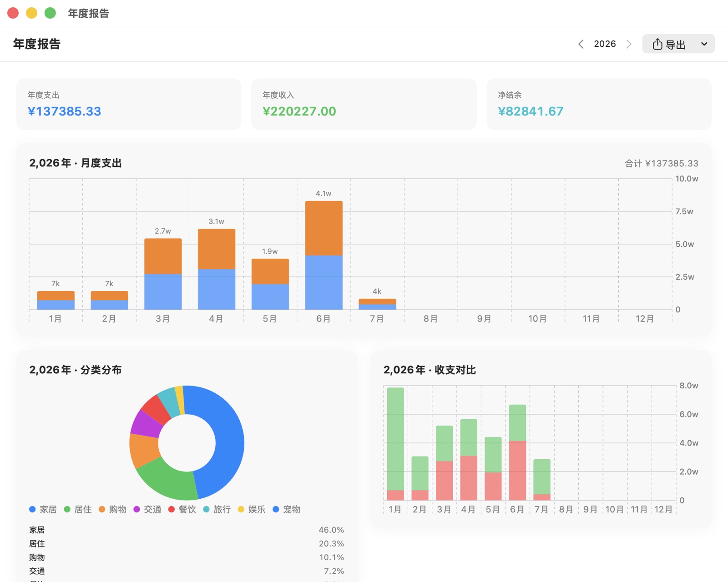The height and width of the screenshot is (582, 728).
Task: Open the 年度支出 summary card
Action: [129, 104]
